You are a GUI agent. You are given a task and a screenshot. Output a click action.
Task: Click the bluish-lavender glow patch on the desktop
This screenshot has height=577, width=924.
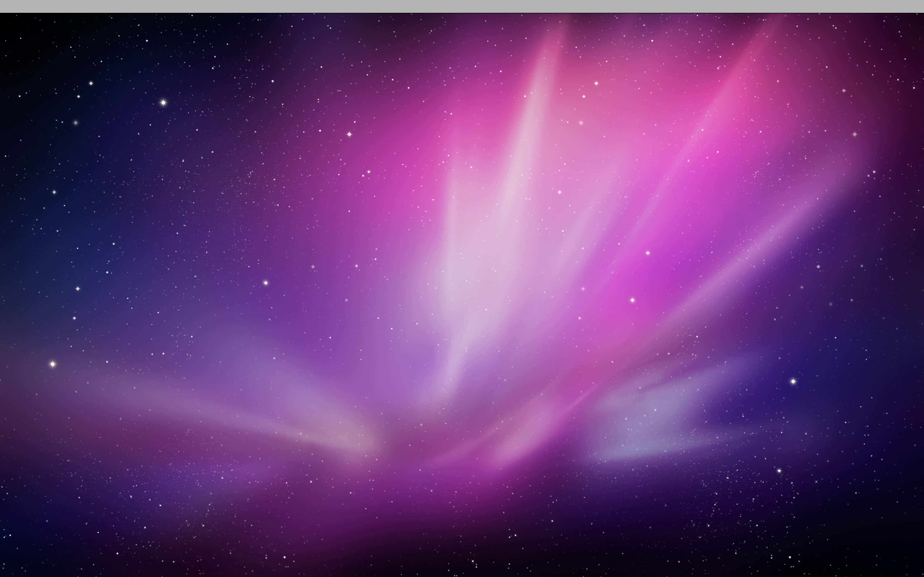[649, 424]
